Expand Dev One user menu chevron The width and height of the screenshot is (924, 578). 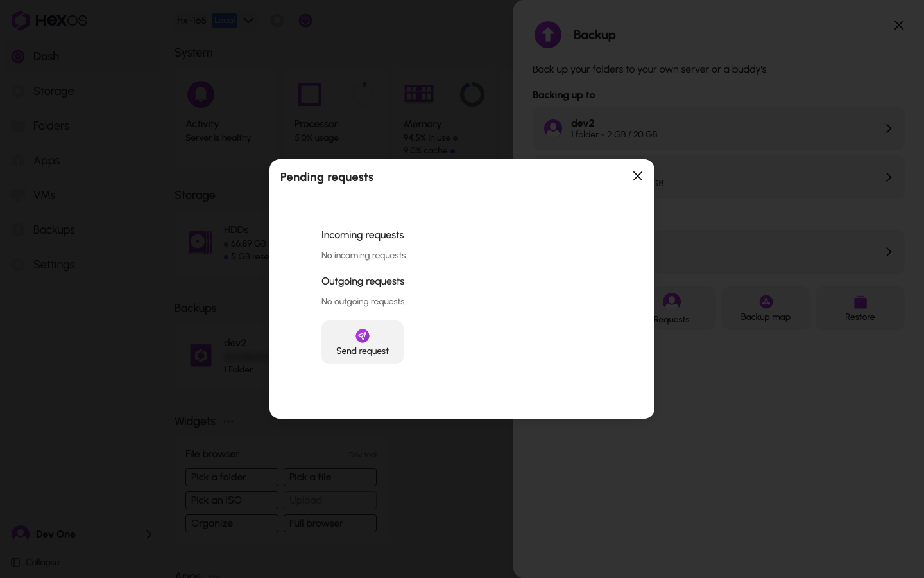pyautogui.click(x=149, y=534)
